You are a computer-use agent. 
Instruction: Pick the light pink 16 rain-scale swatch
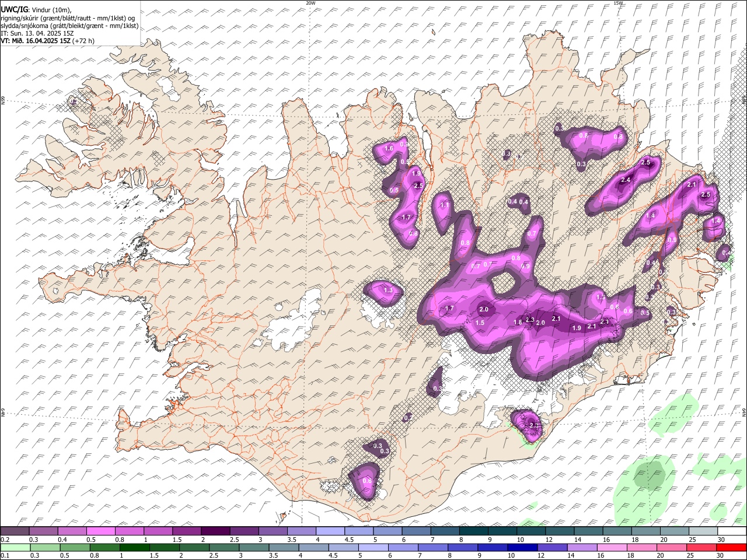click(612, 547)
